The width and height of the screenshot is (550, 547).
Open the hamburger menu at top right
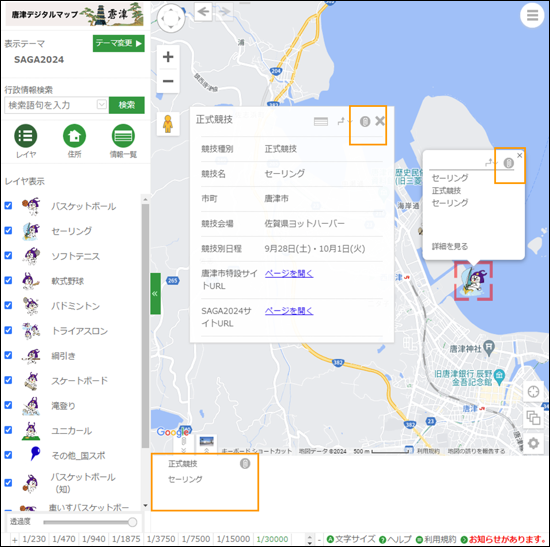[532, 15]
